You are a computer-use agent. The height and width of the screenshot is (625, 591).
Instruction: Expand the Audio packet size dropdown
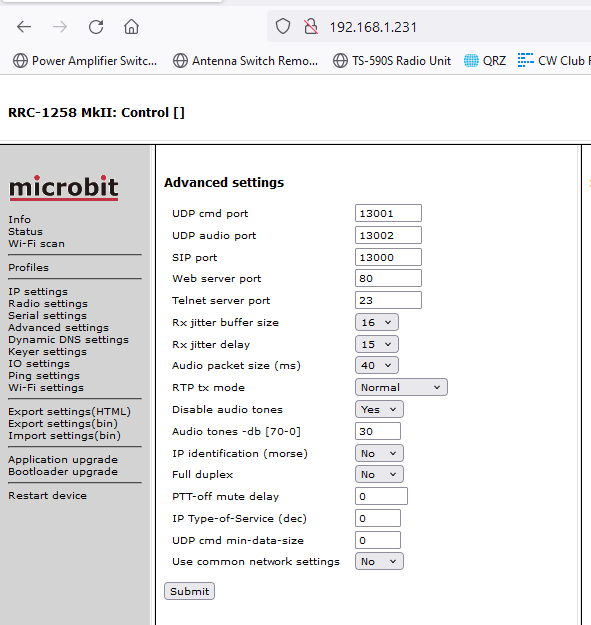tap(377, 365)
